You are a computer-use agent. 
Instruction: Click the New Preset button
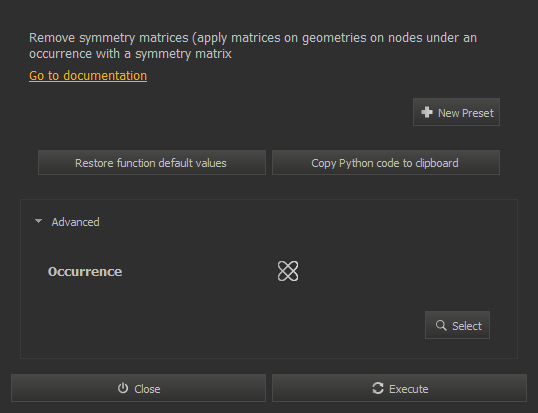click(456, 112)
